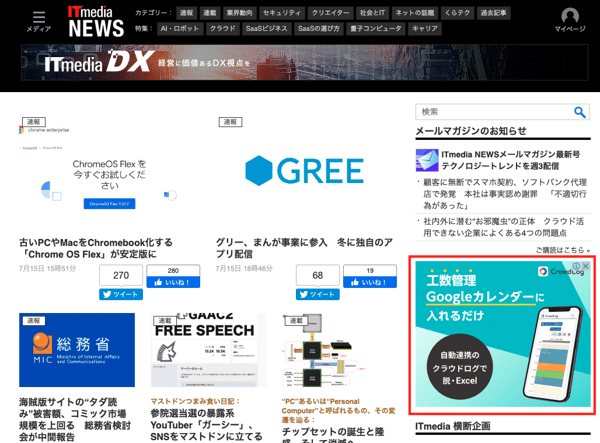Click ご購読はこちら subscribe link
Image resolution: width=600 pixels, height=443 pixels.
click(562, 250)
